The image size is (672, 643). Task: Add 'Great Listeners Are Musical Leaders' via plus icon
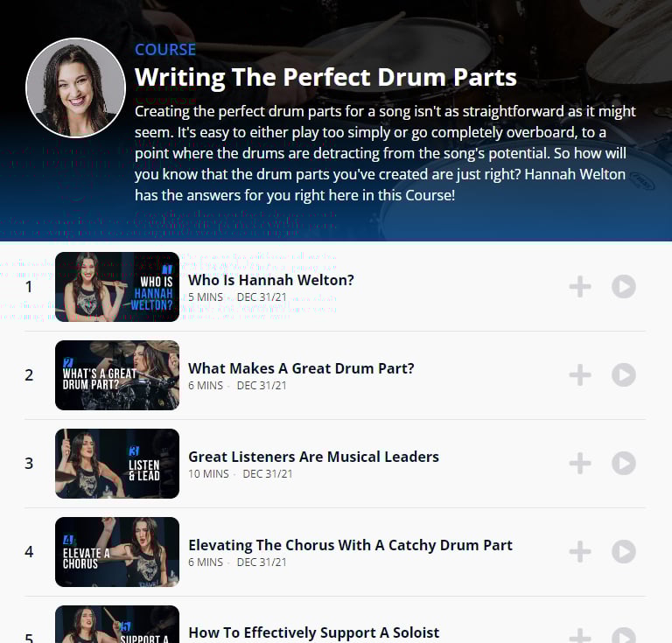[580, 463]
